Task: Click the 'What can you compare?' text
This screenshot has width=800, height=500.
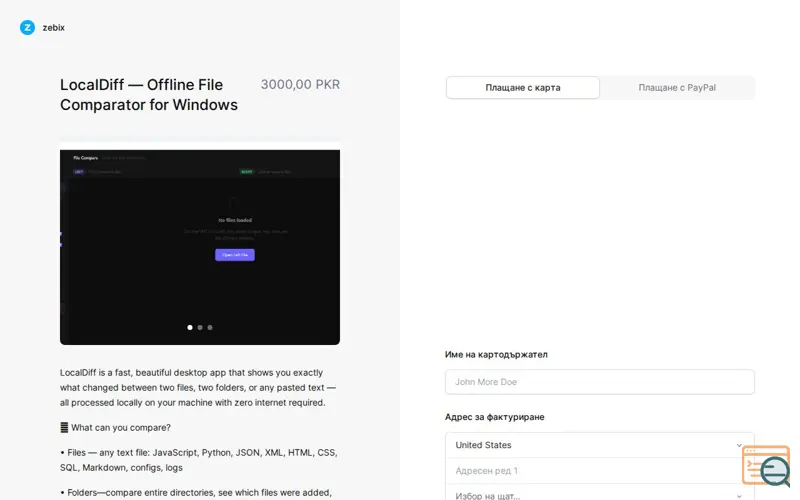Action: tap(121, 428)
